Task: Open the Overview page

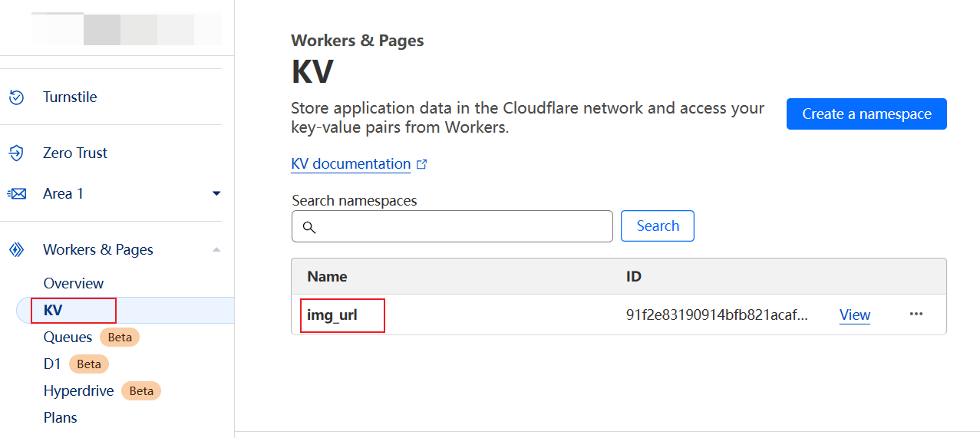Action: (74, 284)
